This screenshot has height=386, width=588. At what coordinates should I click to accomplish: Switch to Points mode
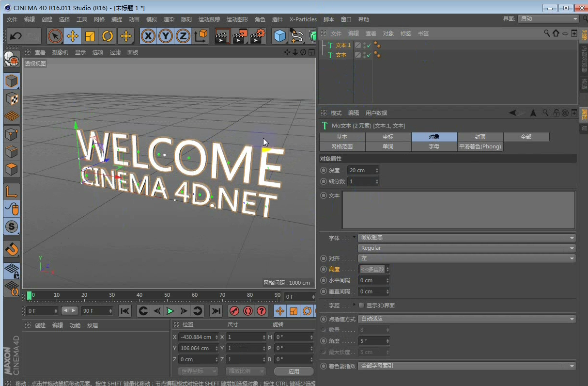tap(12, 134)
